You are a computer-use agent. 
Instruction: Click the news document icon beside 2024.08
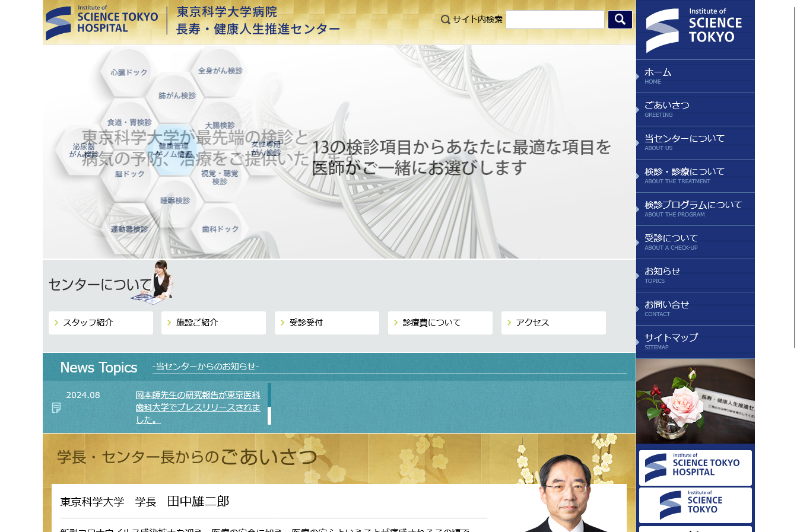(x=56, y=407)
